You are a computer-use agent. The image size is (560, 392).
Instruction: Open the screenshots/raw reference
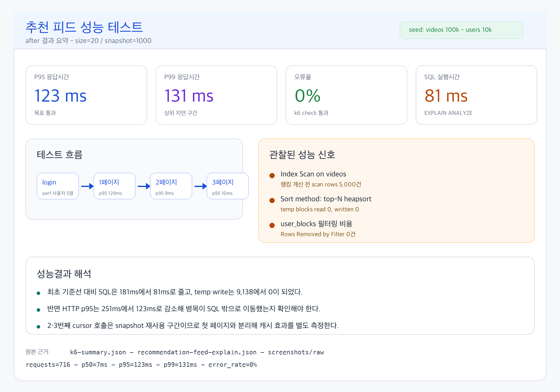(296, 352)
